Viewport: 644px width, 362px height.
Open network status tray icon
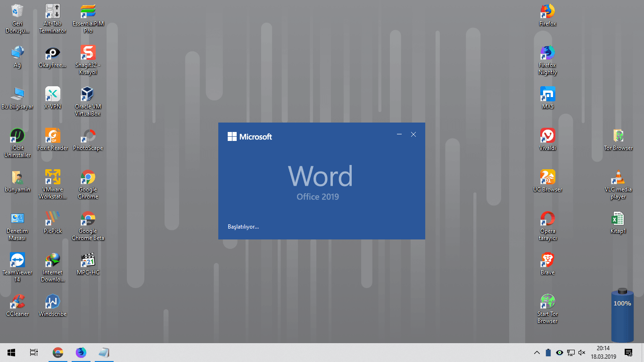click(570, 353)
